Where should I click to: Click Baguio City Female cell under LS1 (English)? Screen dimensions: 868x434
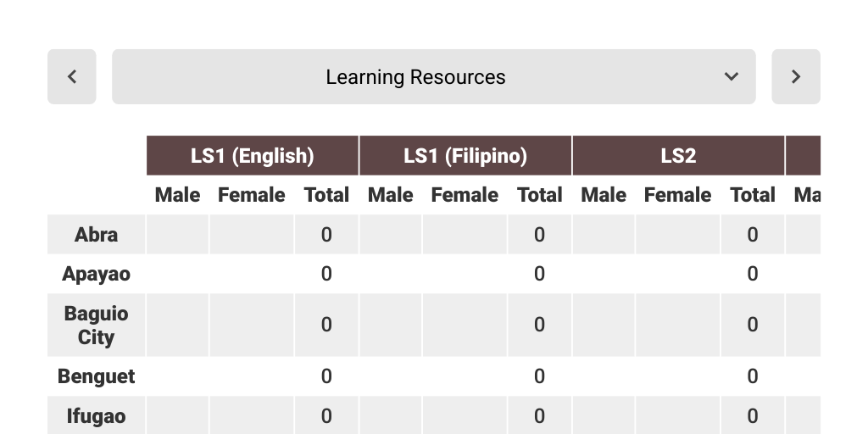coord(252,325)
